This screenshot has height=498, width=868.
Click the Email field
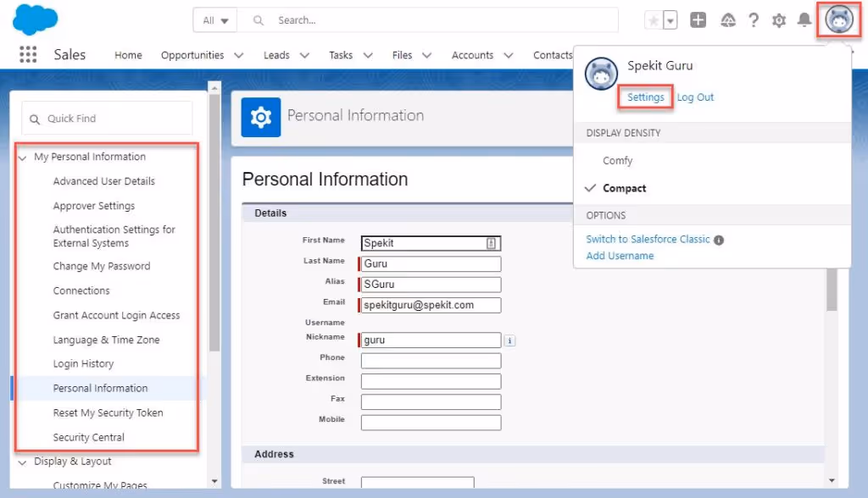[x=431, y=306]
